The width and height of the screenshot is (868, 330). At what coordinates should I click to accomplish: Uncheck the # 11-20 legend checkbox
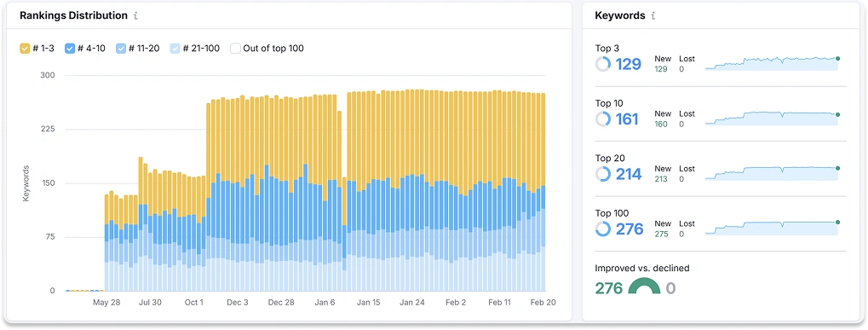click(x=121, y=48)
